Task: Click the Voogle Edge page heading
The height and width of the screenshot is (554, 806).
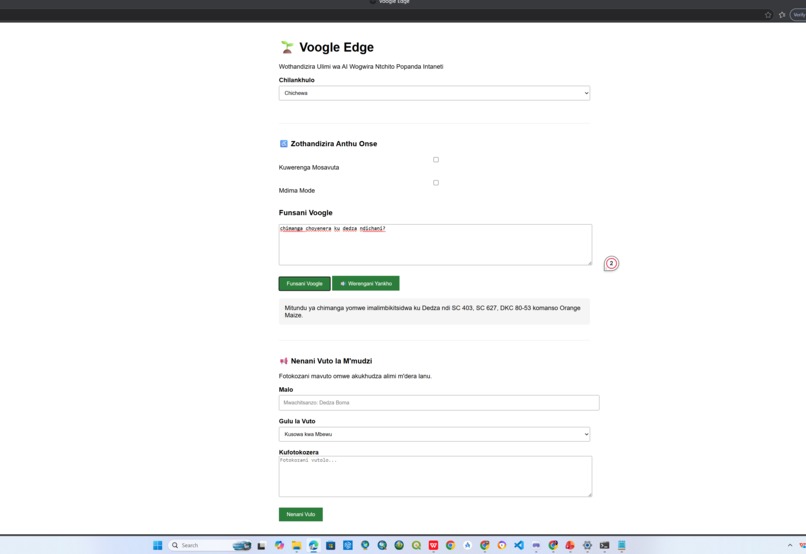Action: pyautogui.click(x=336, y=47)
